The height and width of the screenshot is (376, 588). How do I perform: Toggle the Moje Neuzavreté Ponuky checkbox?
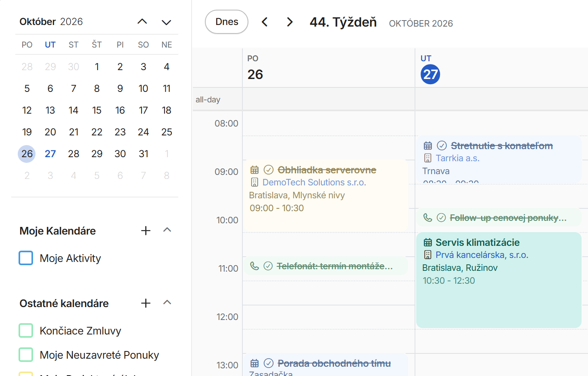click(26, 355)
